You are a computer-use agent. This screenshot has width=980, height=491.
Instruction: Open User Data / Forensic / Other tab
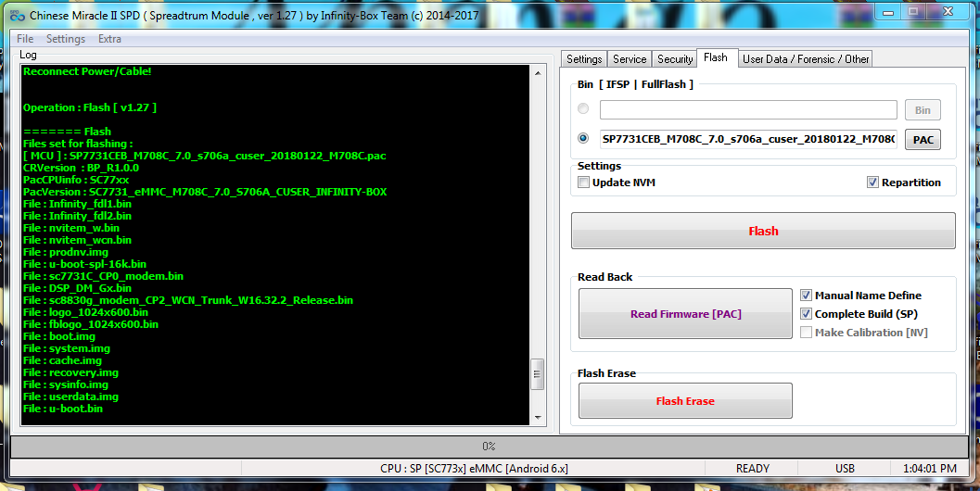coord(806,58)
